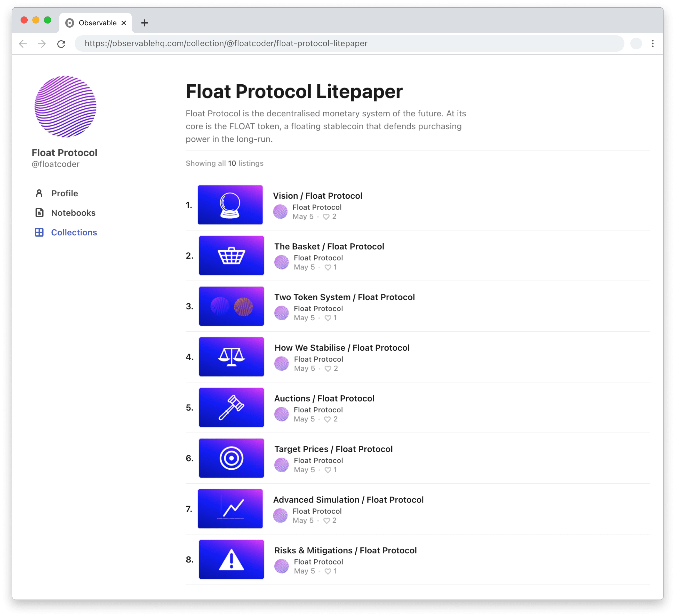Screen dimensions: 675x616
Task: Open How We Stabilise notebook title
Action: click(342, 348)
